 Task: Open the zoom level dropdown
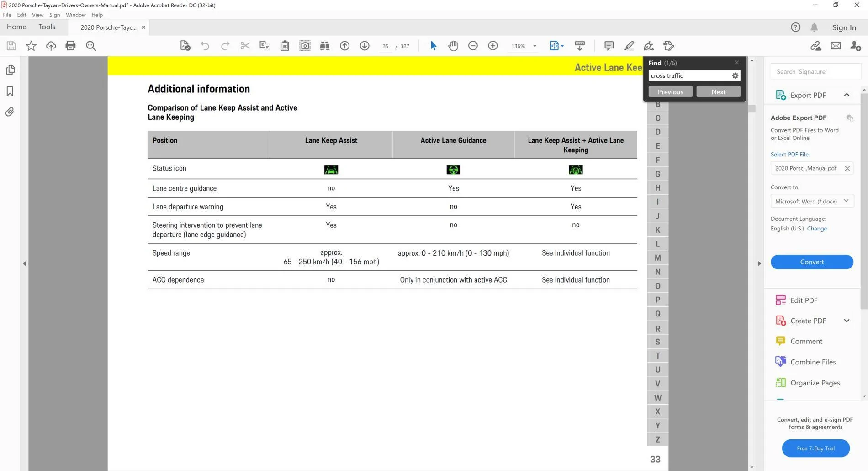pos(535,46)
